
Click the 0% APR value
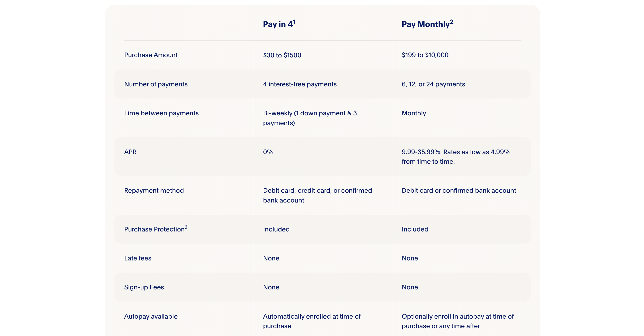click(x=268, y=152)
